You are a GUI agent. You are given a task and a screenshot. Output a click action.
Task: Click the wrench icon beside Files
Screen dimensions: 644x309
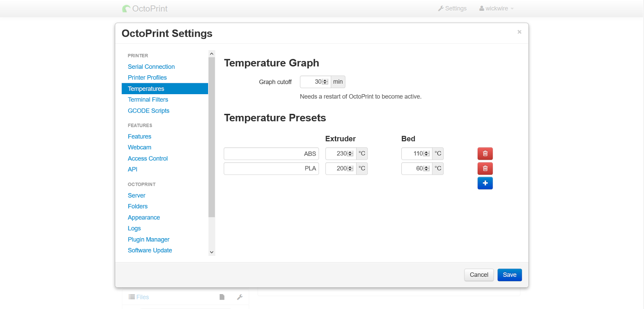(x=239, y=297)
